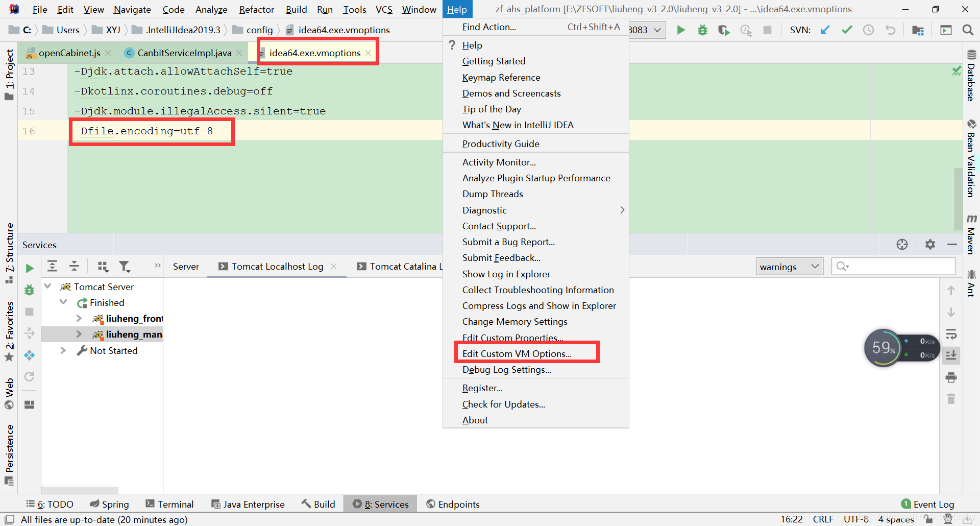
Task: Open run configuration dropdown by 3083
Action: (657, 30)
